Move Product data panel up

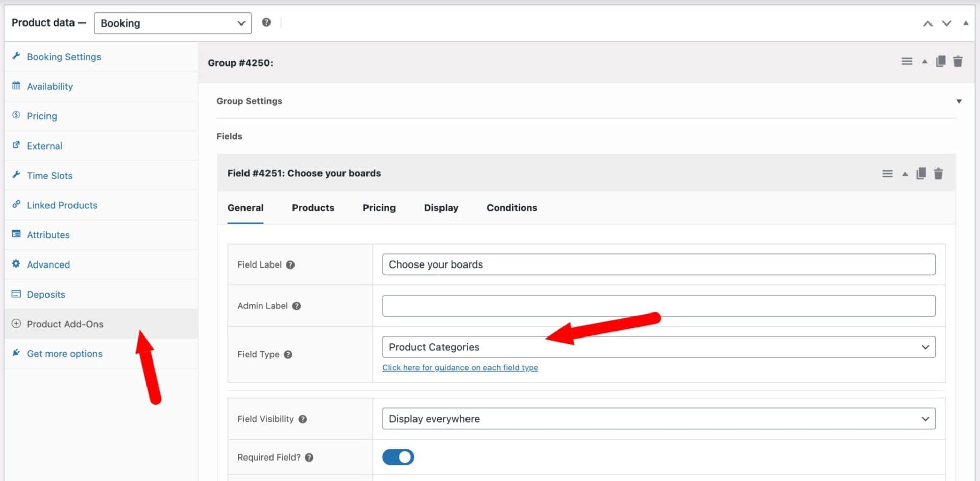928,23
